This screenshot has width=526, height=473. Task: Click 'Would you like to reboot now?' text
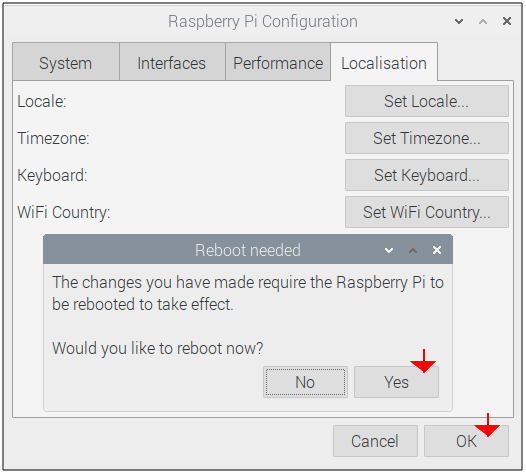158,348
